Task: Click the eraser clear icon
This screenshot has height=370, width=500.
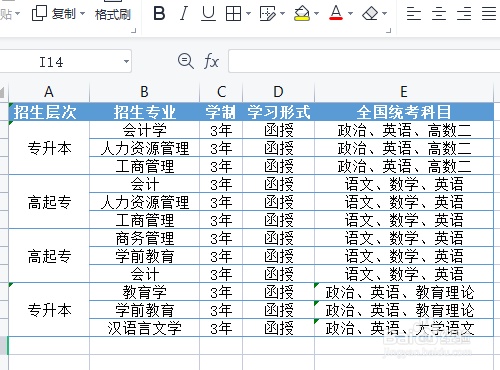Action: click(370, 14)
